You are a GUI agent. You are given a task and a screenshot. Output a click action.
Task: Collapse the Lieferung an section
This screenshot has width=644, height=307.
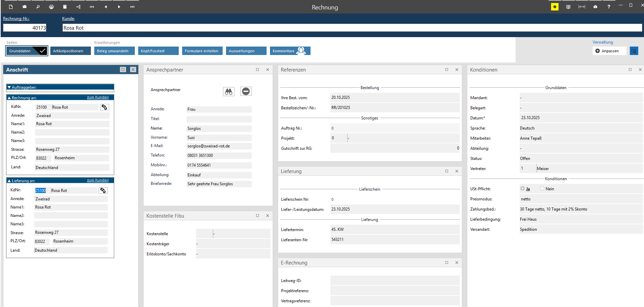tap(9, 181)
